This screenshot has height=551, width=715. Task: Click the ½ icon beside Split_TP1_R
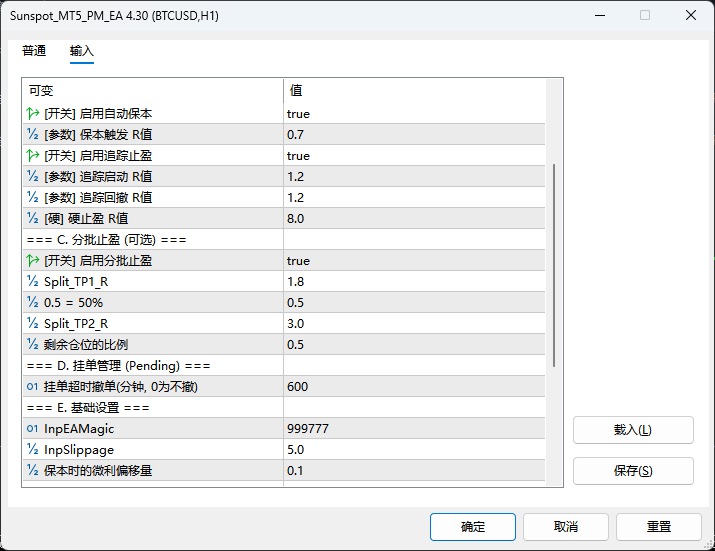coord(33,281)
